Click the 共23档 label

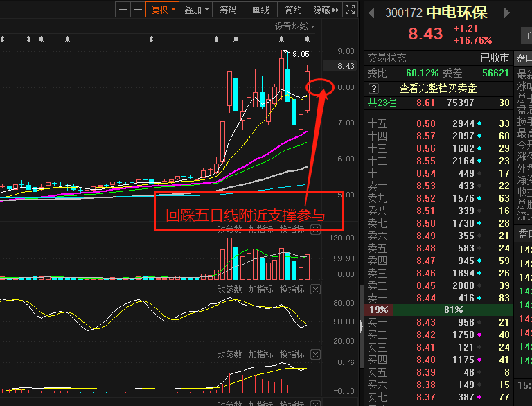click(x=382, y=103)
